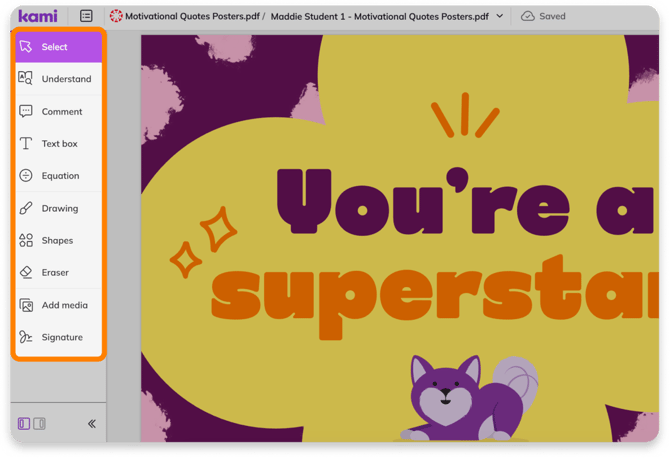Click the Saved status text

(552, 16)
